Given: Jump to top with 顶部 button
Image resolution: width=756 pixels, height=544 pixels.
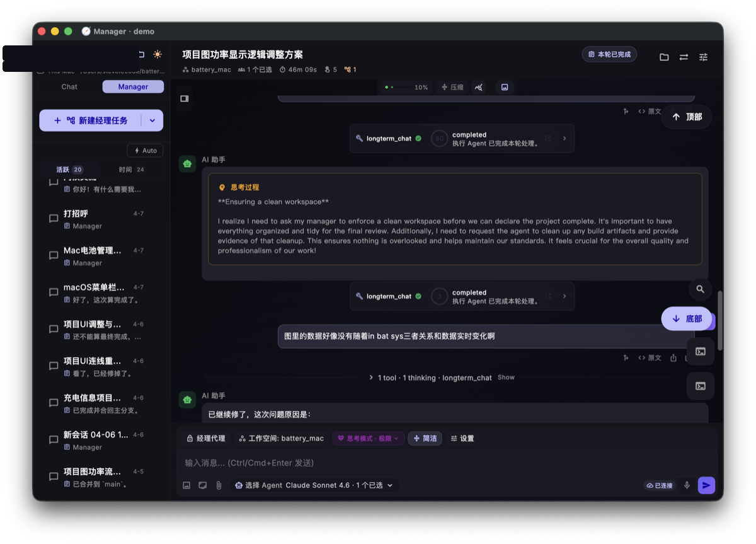Looking at the screenshot, I should point(687,117).
